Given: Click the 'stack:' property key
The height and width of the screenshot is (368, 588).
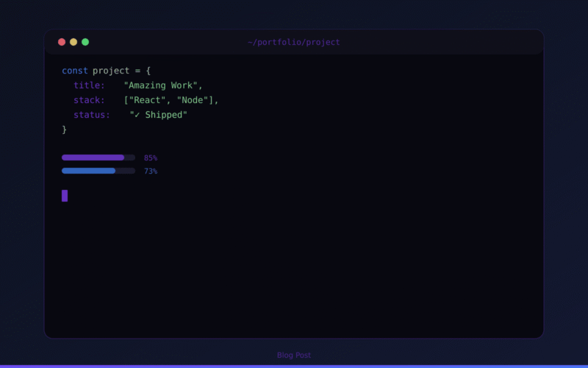Looking at the screenshot, I should coord(89,100).
